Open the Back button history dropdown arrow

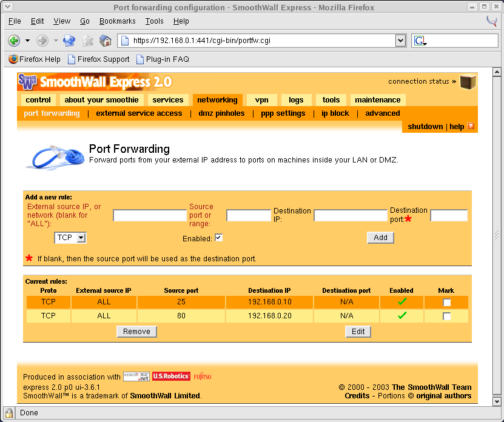(28, 41)
